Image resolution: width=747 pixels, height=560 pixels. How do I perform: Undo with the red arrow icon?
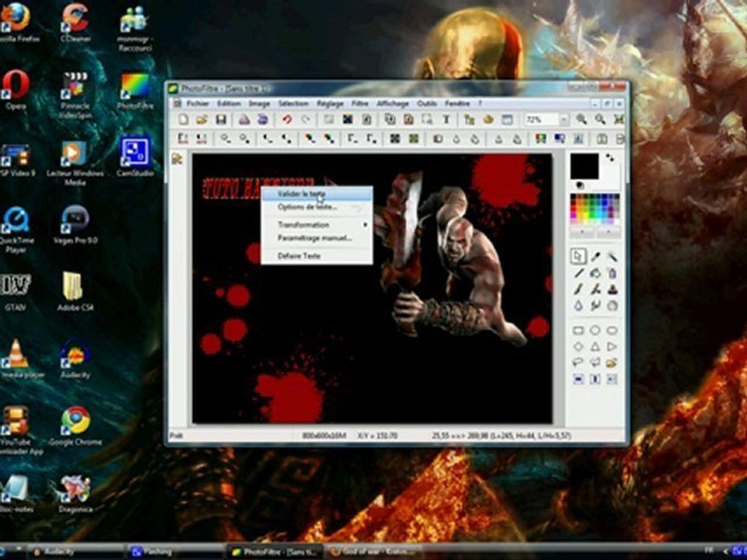(x=286, y=120)
